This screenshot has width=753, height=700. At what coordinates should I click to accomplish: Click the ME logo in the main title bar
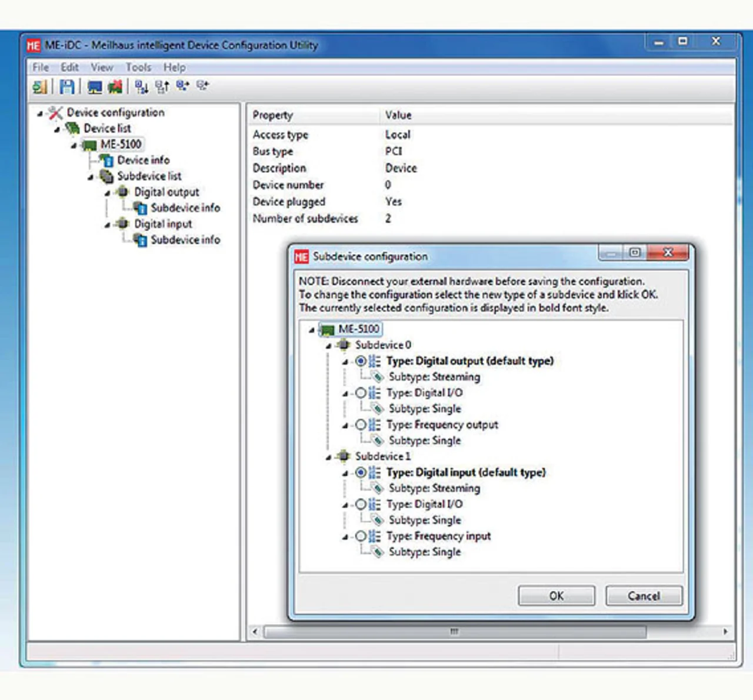[34, 45]
